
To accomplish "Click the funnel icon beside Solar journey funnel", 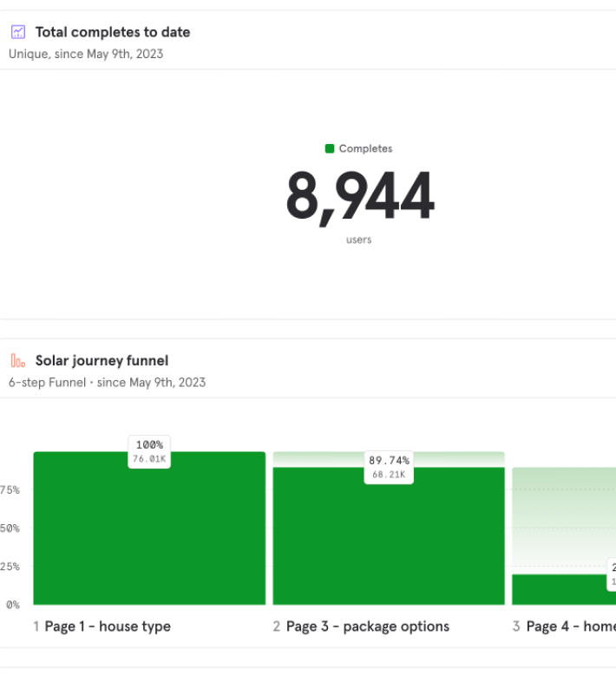I will pyautogui.click(x=17, y=361).
